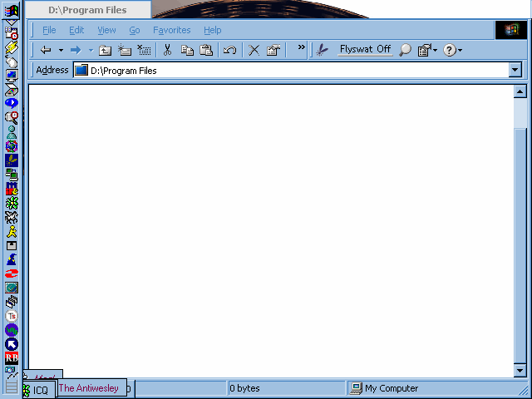Click the red RB sidebar icon
The height and width of the screenshot is (399, 532).
[12, 358]
